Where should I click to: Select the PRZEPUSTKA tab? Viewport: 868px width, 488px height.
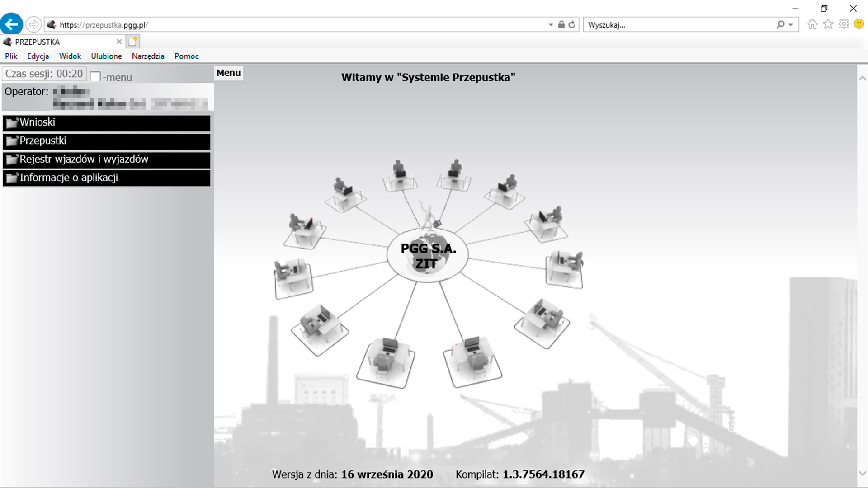(63, 42)
